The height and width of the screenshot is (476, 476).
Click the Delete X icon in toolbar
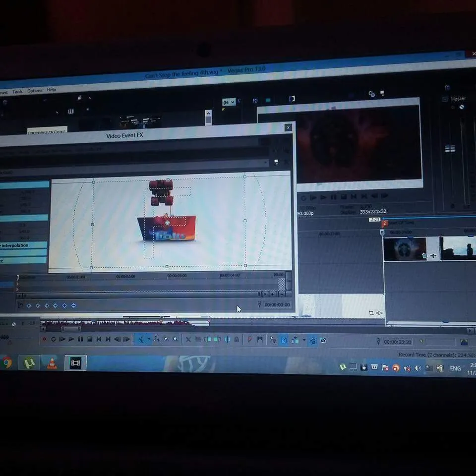point(188,340)
